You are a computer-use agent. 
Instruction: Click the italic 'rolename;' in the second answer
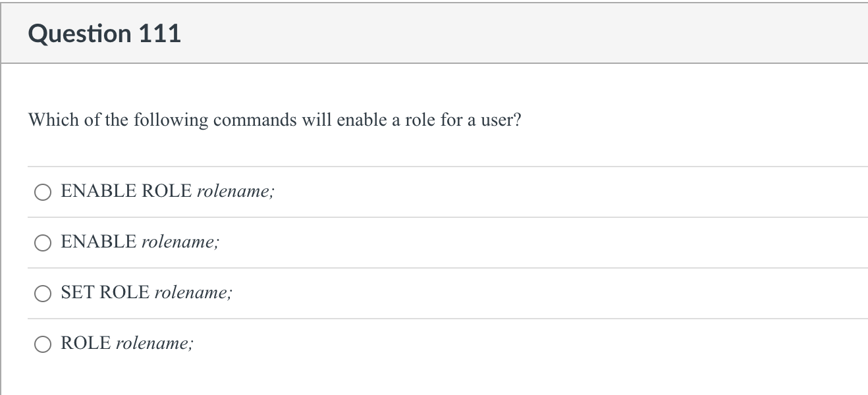[x=180, y=243]
